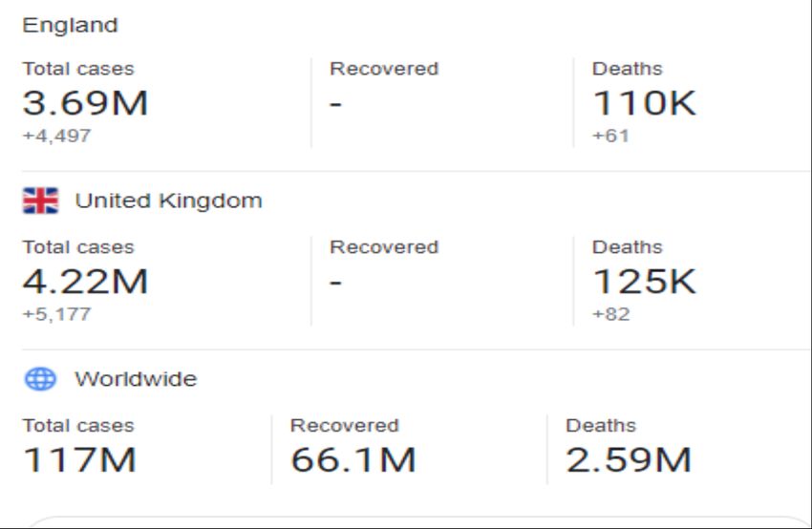Click England deaths increase +61
This screenshot has width=812, height=529.
tap(611, 136)
